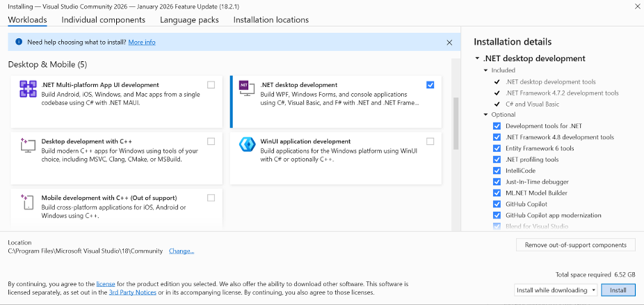
Task: Click the .NET MAUI workload icon
Action: coord(28,89)
